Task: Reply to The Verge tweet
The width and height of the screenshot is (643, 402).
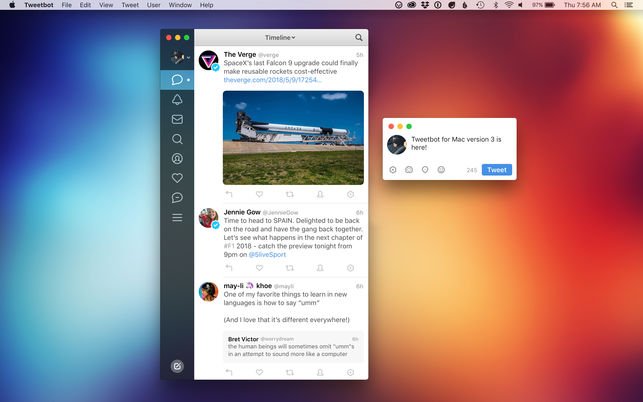Action: tap(229, 194)
